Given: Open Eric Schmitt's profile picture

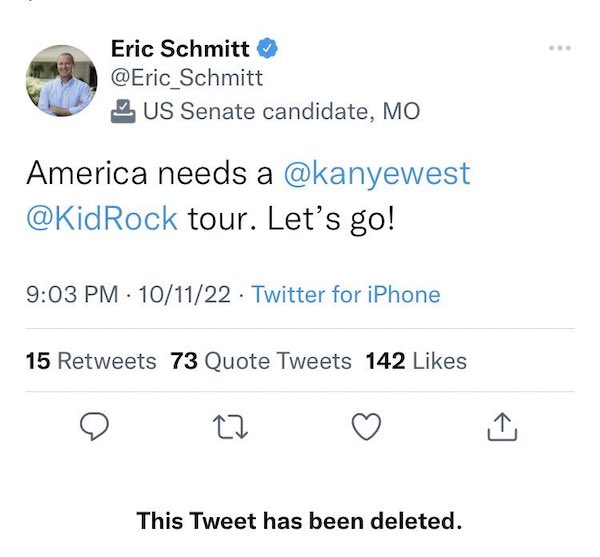Looking at the screenshot, I should [61, 80].
